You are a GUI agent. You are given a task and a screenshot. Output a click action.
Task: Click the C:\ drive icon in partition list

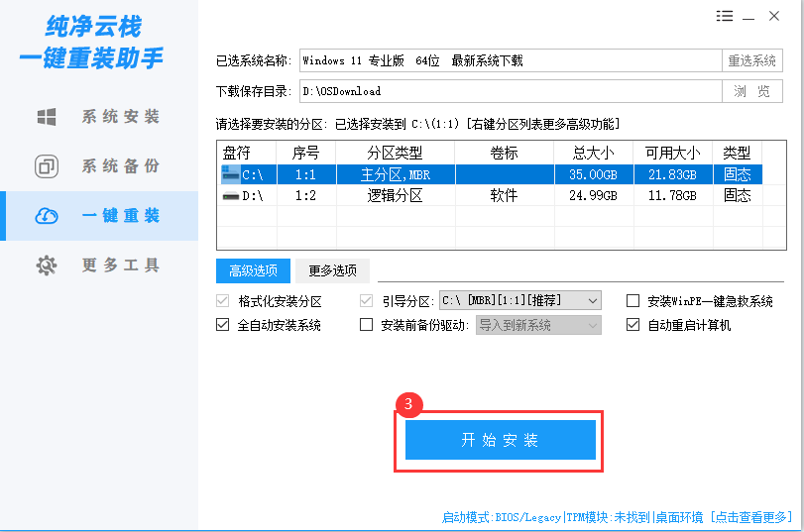click(230, 174)
